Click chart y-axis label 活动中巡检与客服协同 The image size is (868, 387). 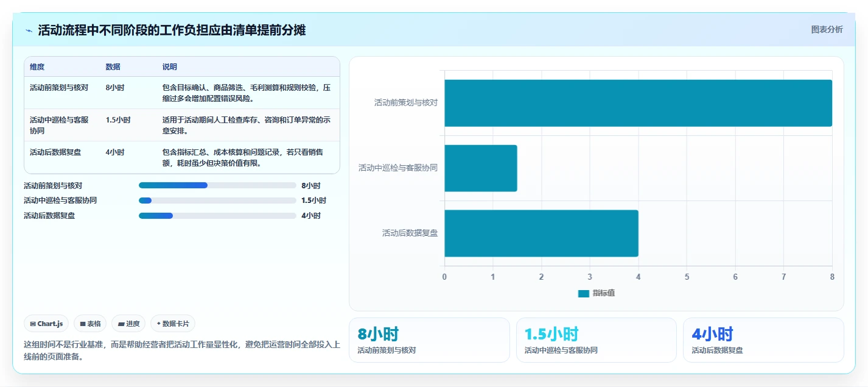coord(398,168)
